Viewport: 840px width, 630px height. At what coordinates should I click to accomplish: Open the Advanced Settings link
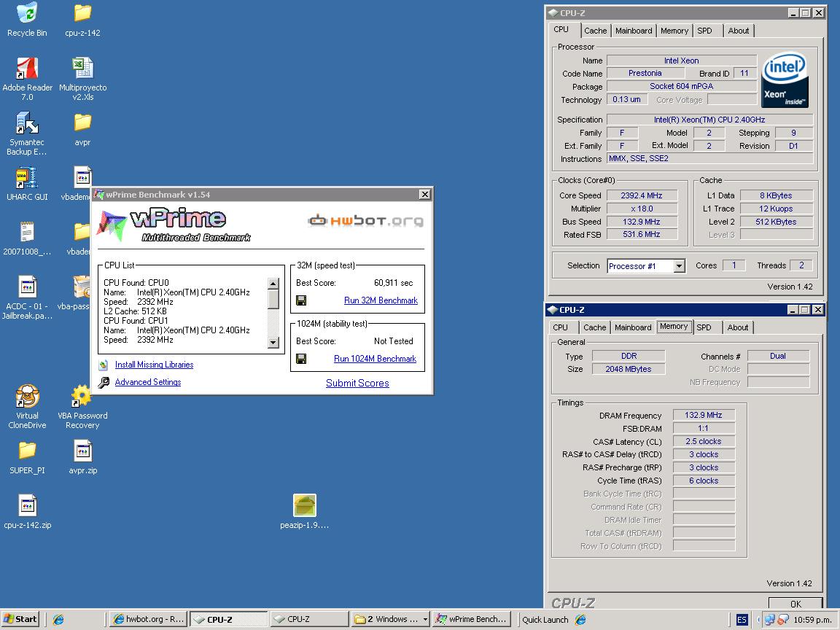pos(148,382)
